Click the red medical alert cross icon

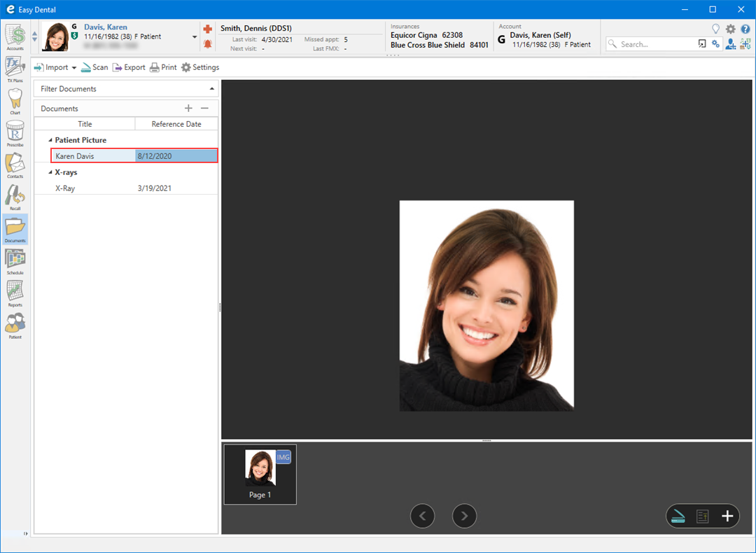click(x=207, y=29)
